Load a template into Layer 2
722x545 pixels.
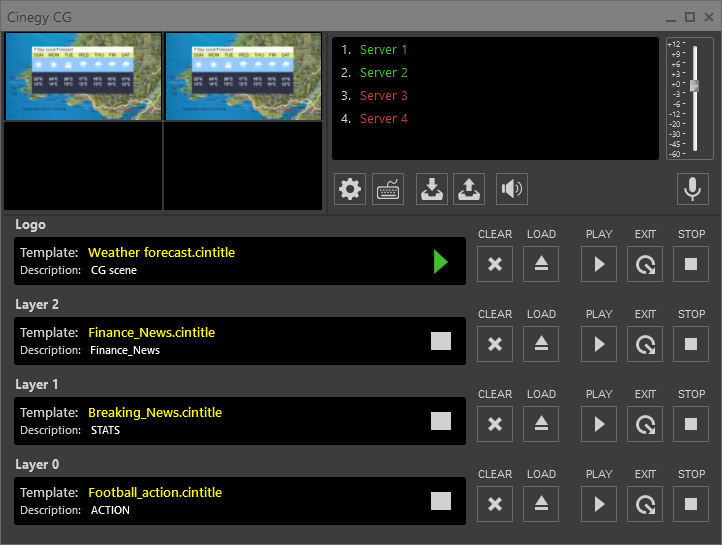tap(541, 344)
